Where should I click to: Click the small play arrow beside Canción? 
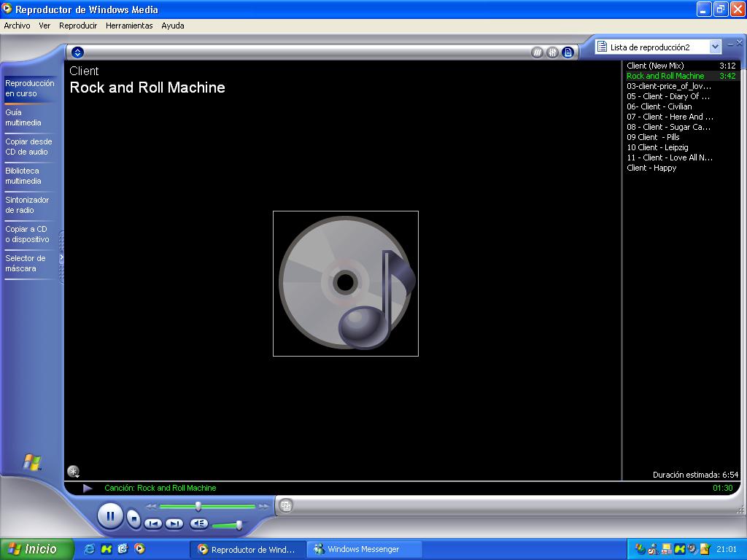88,488
